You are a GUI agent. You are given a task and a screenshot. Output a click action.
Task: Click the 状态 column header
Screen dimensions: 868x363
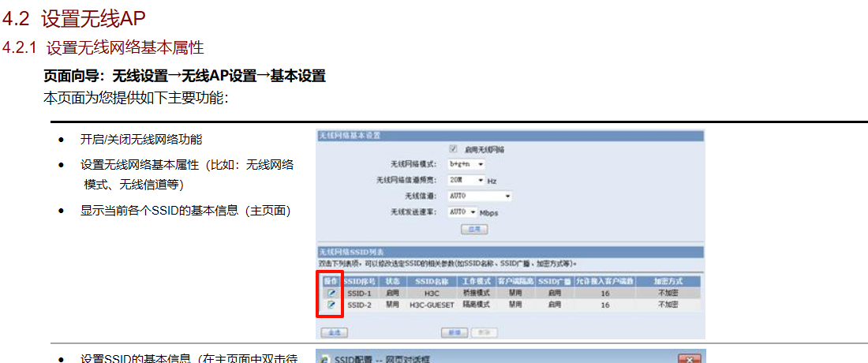tap(392, 282)
